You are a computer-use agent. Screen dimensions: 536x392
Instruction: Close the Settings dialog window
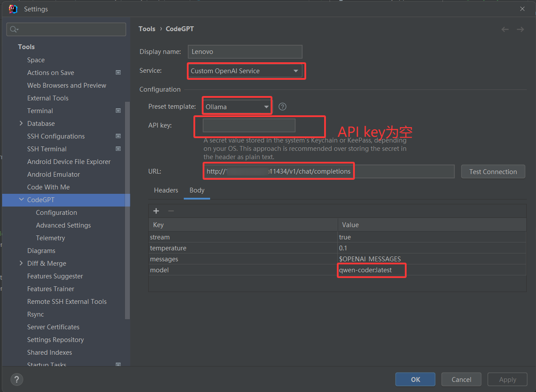click(522, 9)
